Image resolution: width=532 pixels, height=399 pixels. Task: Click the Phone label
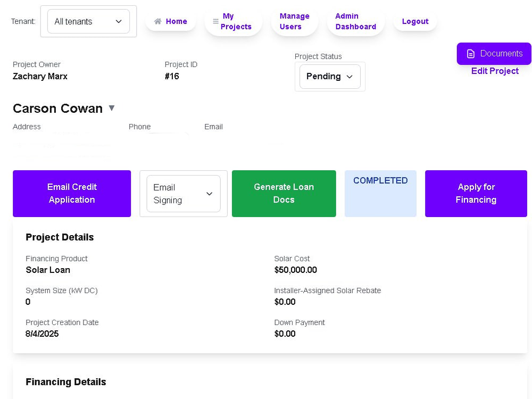(139, 127)
